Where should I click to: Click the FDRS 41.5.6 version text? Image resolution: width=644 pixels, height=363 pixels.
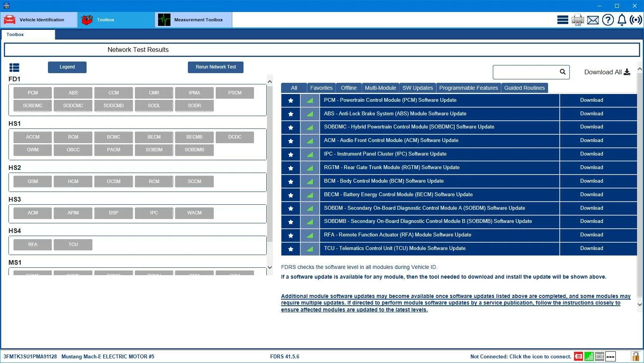(285, 356)
